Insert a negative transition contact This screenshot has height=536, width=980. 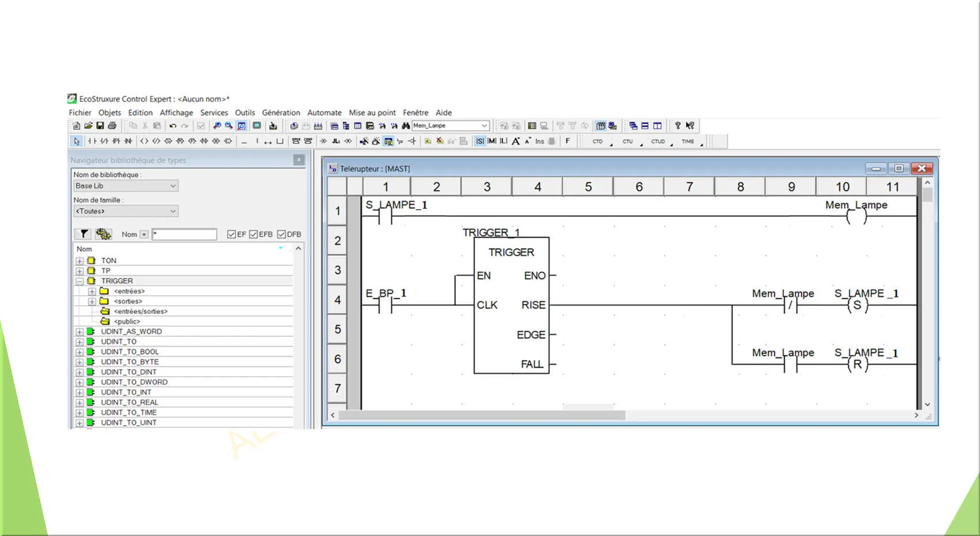[x=129, y=141]
